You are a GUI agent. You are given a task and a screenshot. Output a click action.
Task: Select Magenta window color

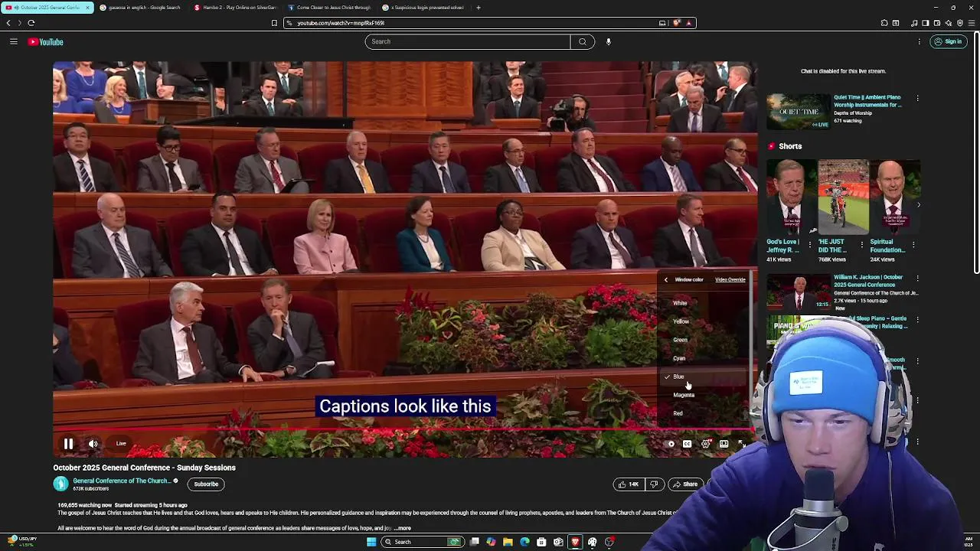(x=704, y=395)
